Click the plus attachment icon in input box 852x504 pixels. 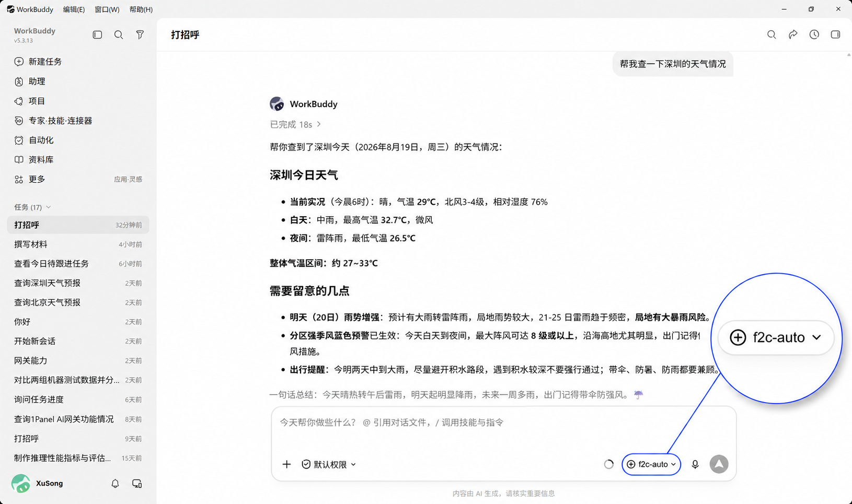[x=286, y=464]
